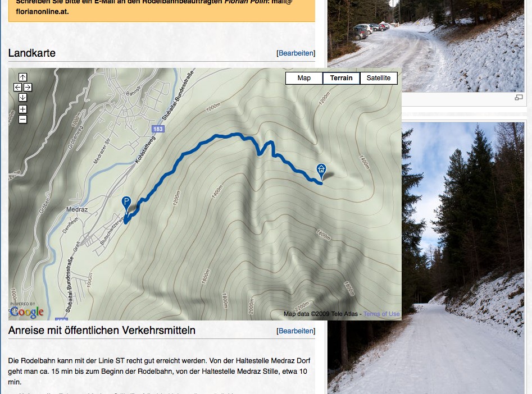Switch map view to Satellite
Viewport: 532px width, 394px height.
tap(379, 78)
